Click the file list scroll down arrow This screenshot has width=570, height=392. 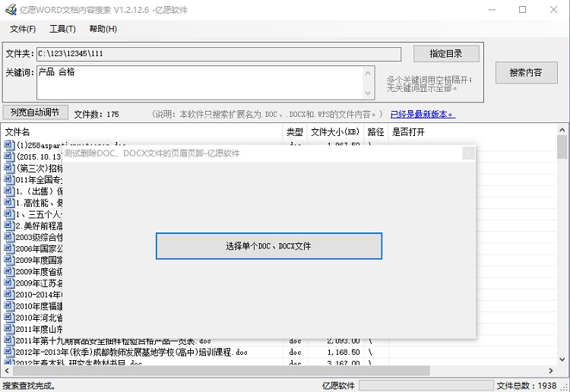(x=562, y=359)
